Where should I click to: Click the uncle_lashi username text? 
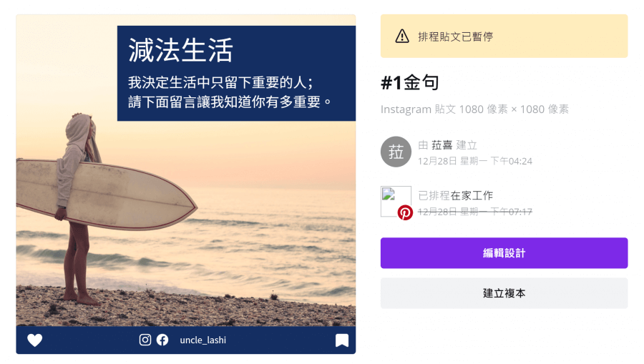[x=203, y=340]
